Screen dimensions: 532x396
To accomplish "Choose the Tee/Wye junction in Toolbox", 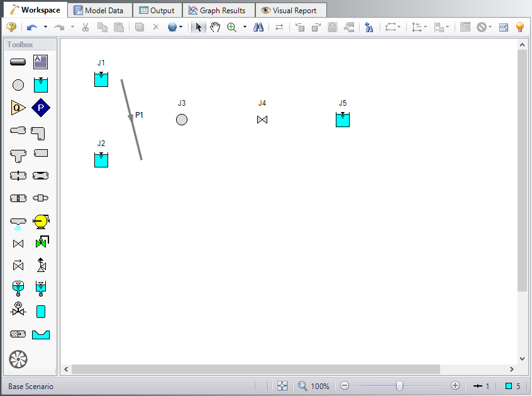I will tap(18, 156).
